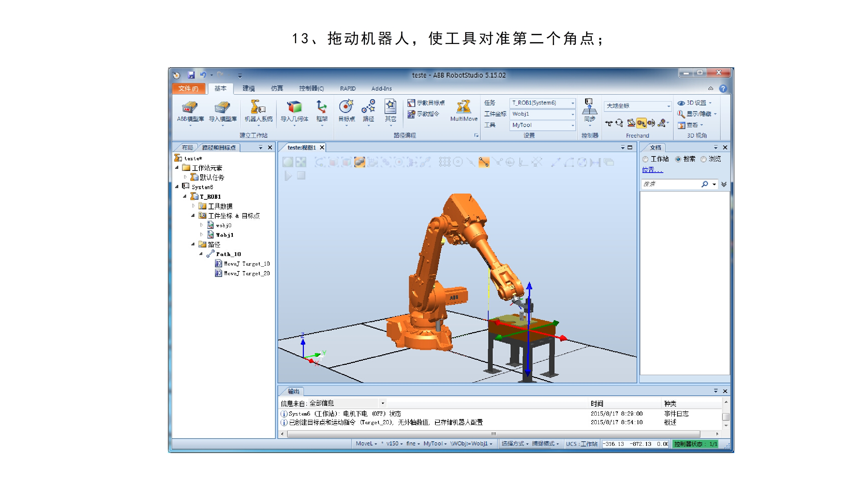Collapse the Path_10 tree node
The width and height of the screenshot is (868, 488).
[201, 254]
